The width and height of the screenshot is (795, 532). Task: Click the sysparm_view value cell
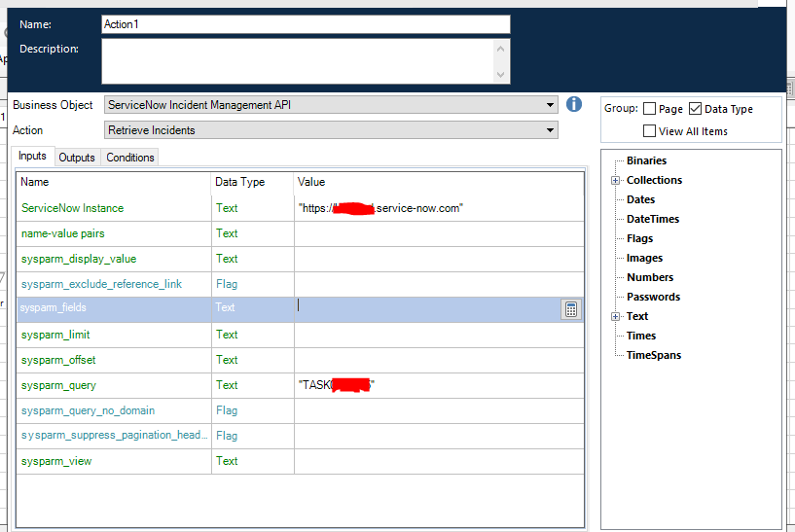coord(439,462)
